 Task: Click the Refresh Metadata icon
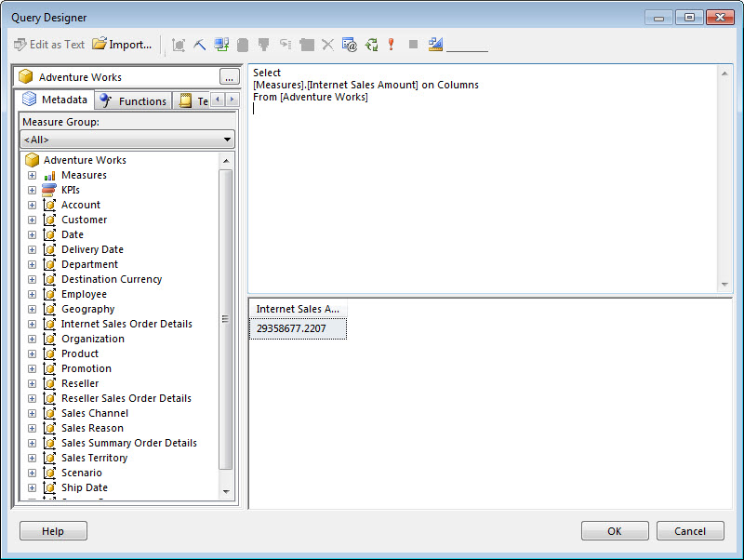(221, 44)
